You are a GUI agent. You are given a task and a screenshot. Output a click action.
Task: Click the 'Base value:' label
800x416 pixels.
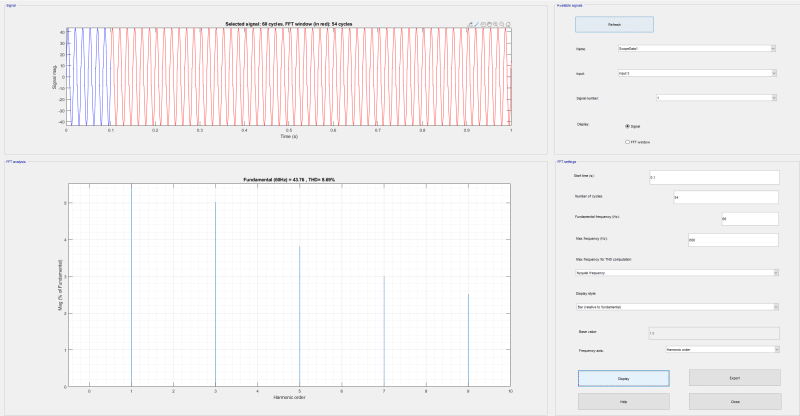pyautogui.click(x=588, y=332)
